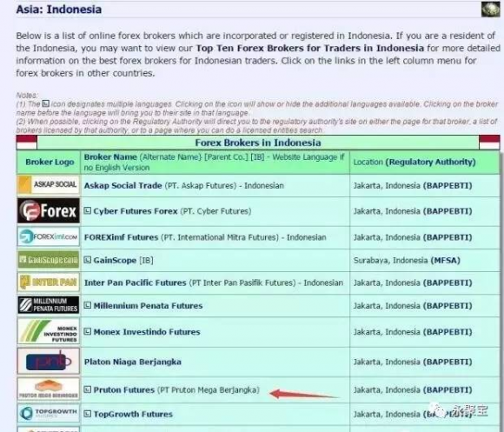Visit Cyber Futures Forex broker link
The width and height of the screenshot is (504, 432).
pos(136,211)
